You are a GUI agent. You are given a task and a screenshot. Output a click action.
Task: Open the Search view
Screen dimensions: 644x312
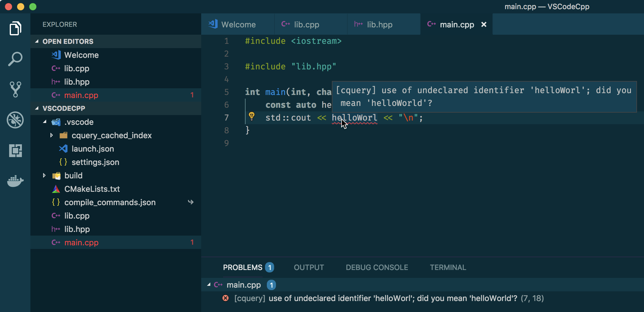click(15, 59)
